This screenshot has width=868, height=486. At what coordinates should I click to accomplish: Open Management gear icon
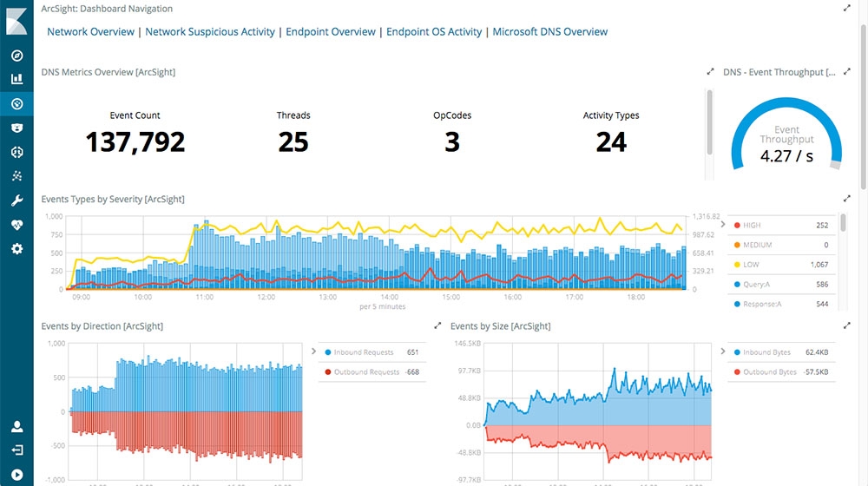17,249
